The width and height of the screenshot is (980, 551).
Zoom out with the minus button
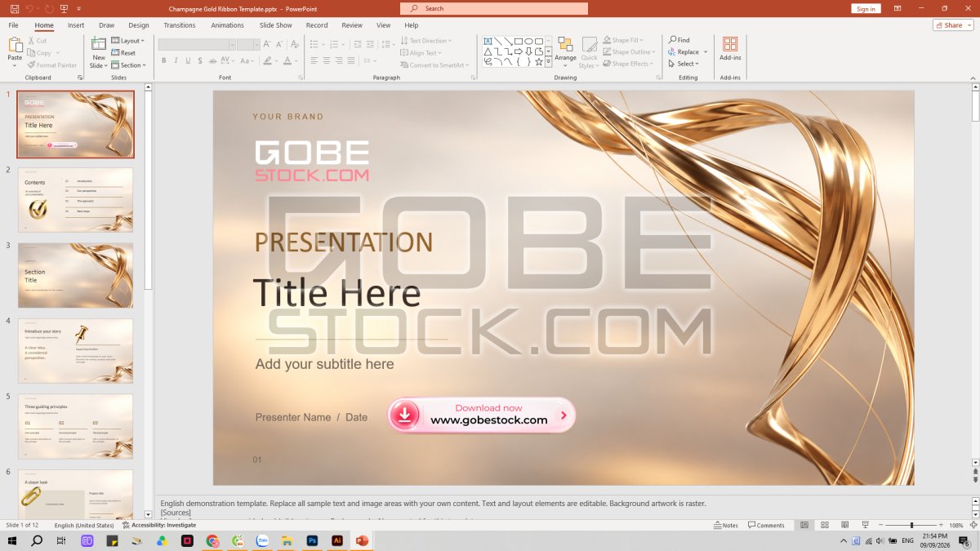coord(880,525)
